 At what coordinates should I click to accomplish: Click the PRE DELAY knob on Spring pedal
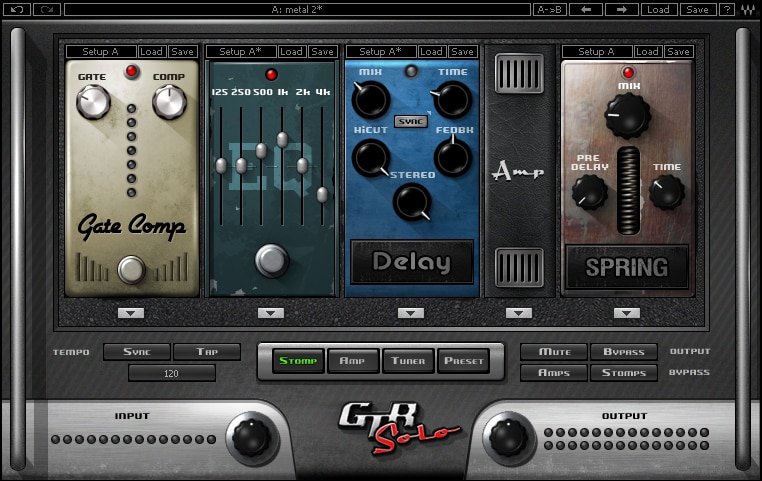coord(589,192)
